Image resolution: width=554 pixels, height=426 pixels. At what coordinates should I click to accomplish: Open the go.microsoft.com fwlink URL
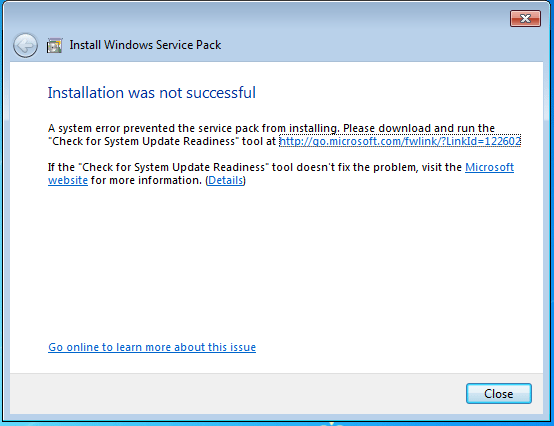[400, 141]
